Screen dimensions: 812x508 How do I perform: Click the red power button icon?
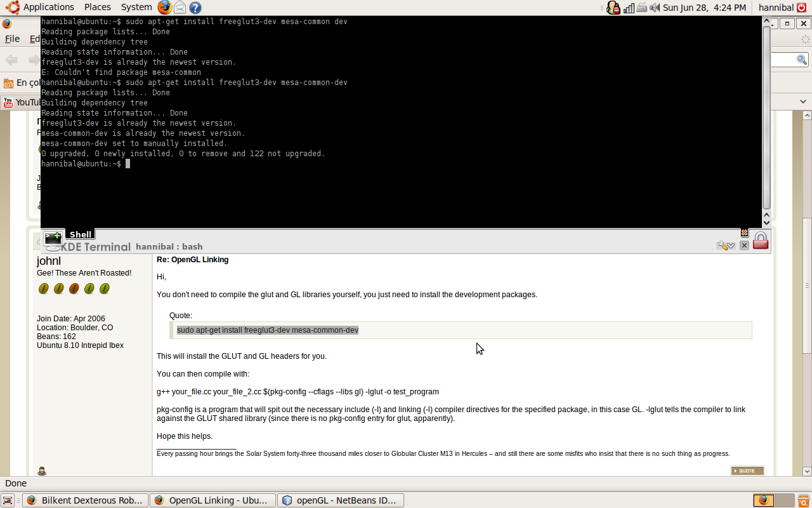(x=801, y=8)
